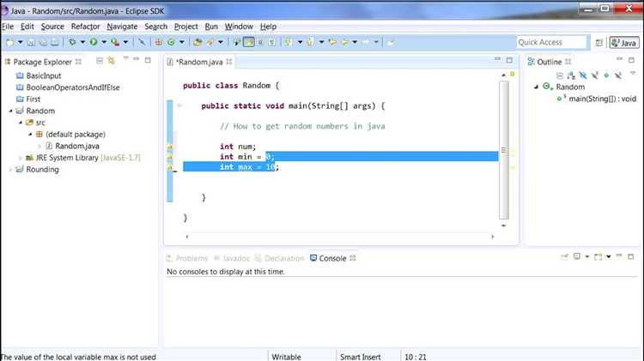
Task: Expand the JRE System Library node
Action: [x=21, y=158]
